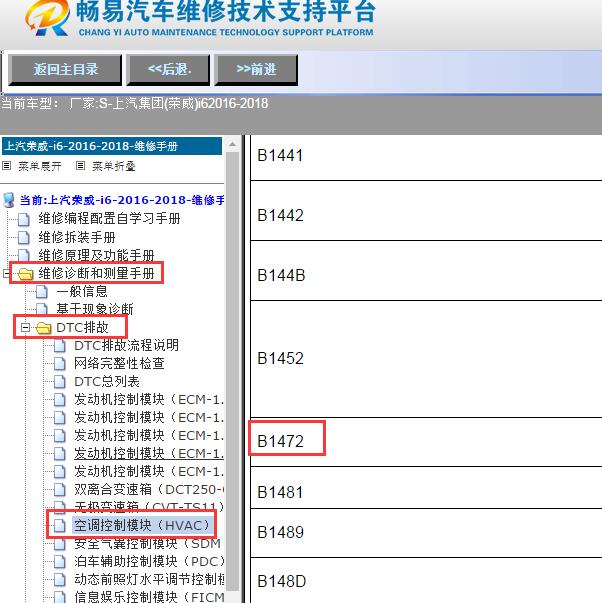Select fault code B1441
The image size is (602, 603).
(x=280, y=155)
